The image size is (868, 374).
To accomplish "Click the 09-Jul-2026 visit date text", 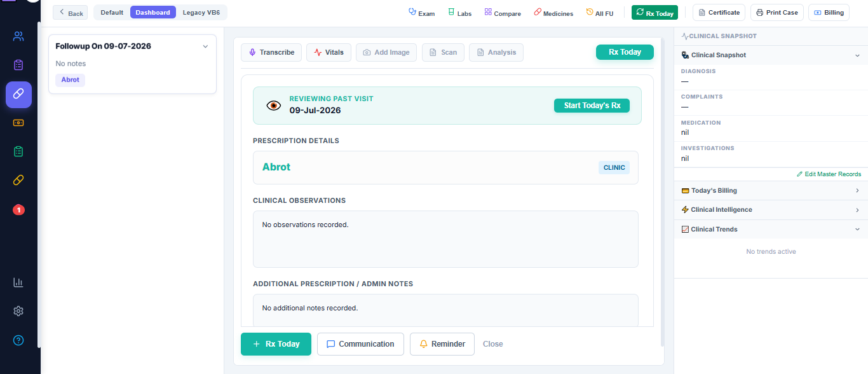I will [x=315, y=111].
